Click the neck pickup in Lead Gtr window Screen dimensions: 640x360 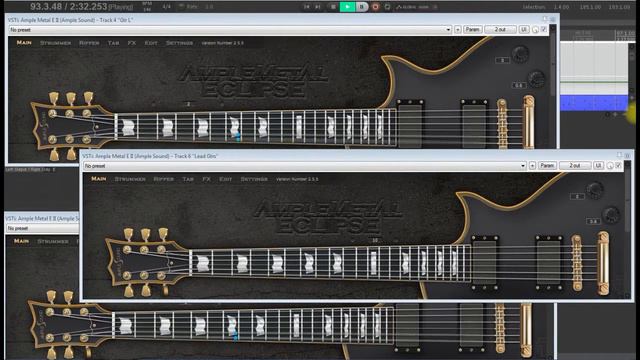(x=484, y=262)
